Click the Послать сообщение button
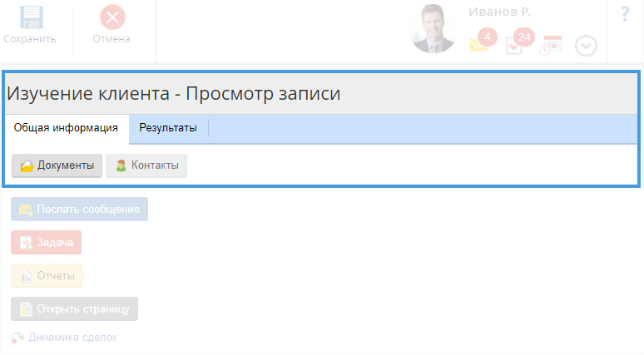Image resolution: width=644 pixels, height=355 pixels. (x=79, y=210)
